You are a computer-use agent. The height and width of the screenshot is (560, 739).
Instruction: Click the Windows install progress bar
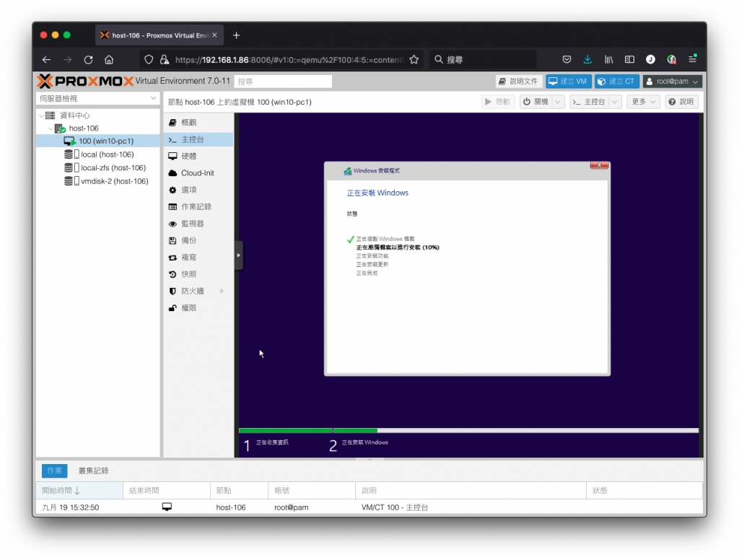tap(468, 430)
